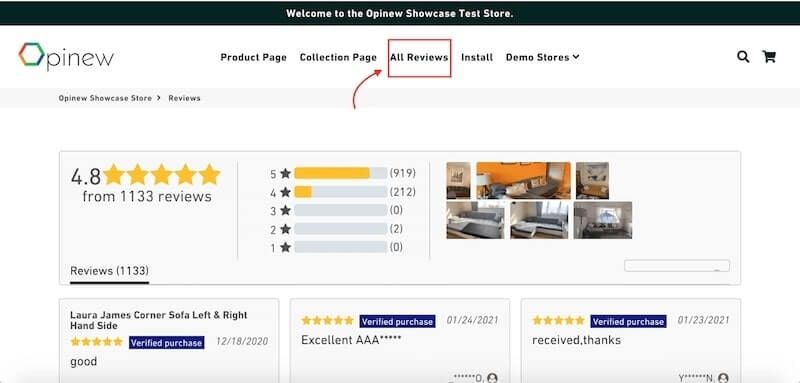800x383 pixels.
Task: Filter reviews by 5 star bar
Action: [x=341, y=173]
